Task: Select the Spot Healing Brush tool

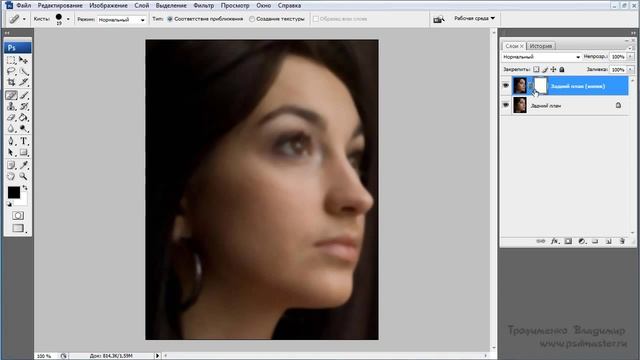Action: click(x=11, y=95)
